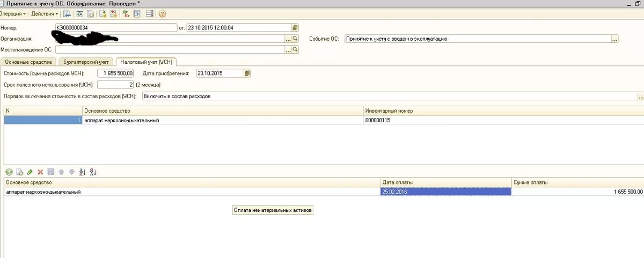The height and width of the screenshot is (258, 644).
Task: Open calendar for Дата приобретения
Action: pyautogui.click(x=247, y=73)
